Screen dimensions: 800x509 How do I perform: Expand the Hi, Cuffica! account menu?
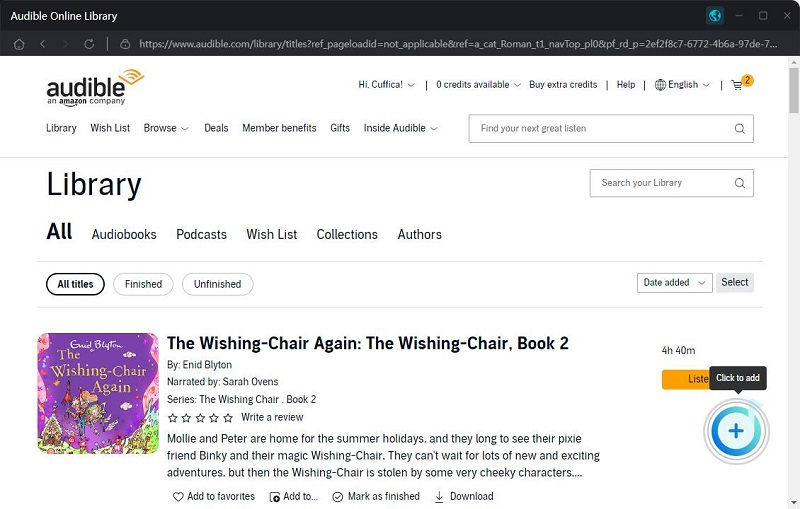(x=386, y=85)
